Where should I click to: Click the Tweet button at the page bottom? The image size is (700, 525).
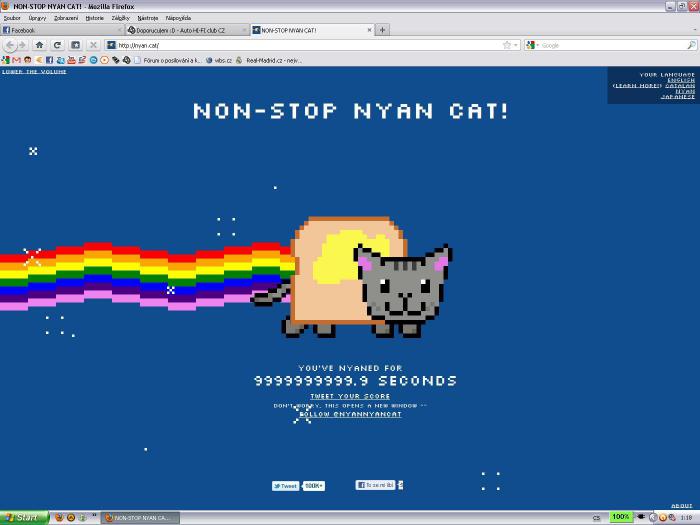point(286,485)
